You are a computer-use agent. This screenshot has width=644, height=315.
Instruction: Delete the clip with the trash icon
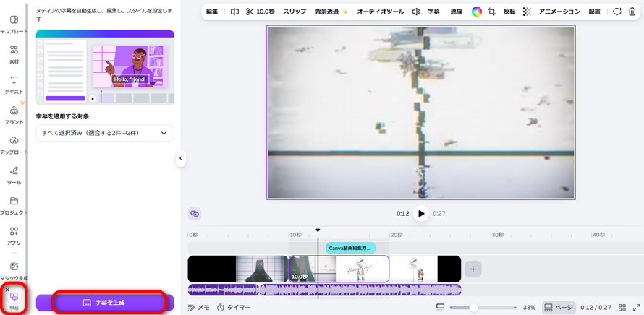pos(632,12)
